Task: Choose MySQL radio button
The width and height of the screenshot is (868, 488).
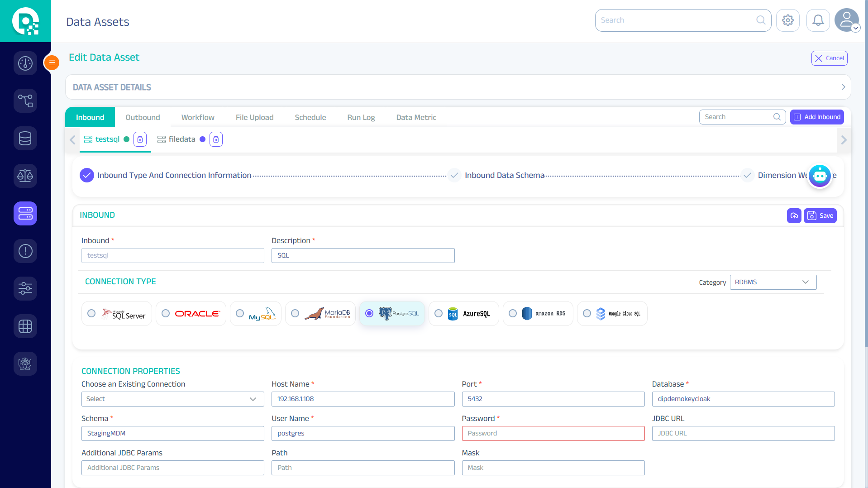Action: 240,313
